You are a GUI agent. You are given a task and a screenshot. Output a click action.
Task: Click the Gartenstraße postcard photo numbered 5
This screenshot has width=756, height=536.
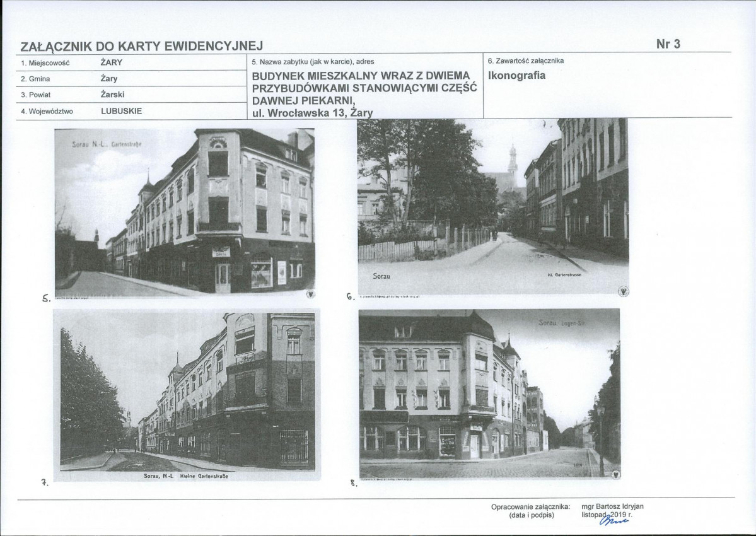185,213
